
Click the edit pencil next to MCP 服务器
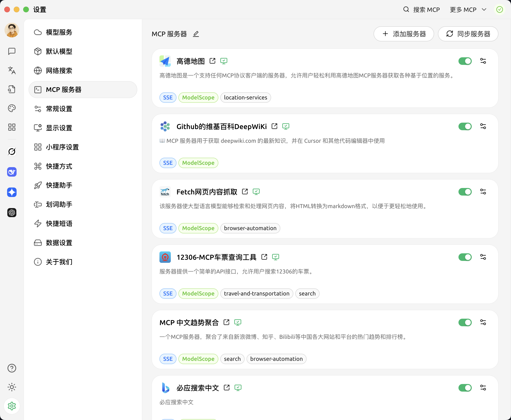[x=196, y=34]
